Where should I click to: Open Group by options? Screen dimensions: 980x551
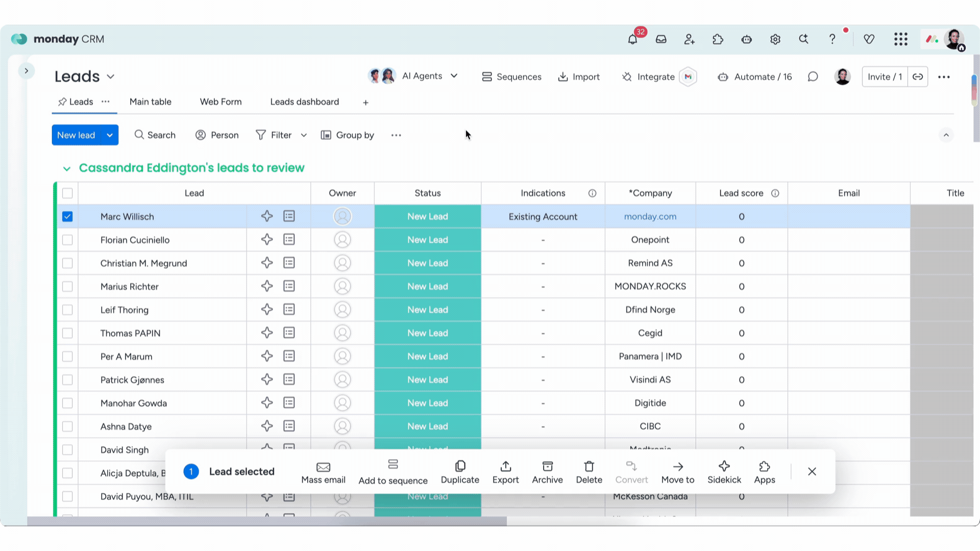tap(348, 135)
